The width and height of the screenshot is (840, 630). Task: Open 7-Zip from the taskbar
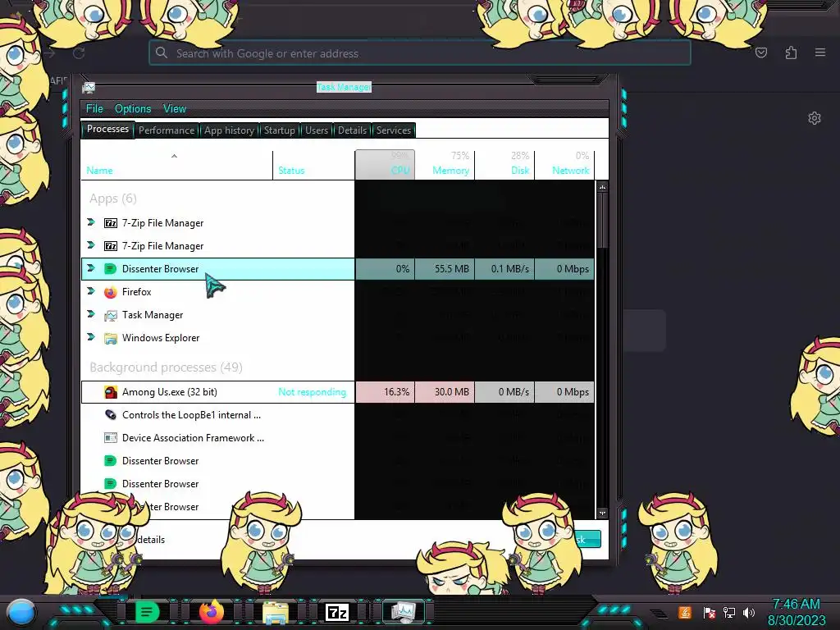[337, 612]
